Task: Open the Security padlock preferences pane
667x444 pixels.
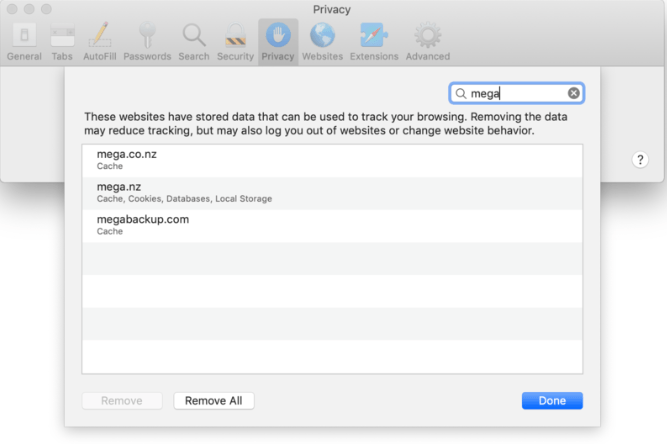Action: [x=235, y=42]
